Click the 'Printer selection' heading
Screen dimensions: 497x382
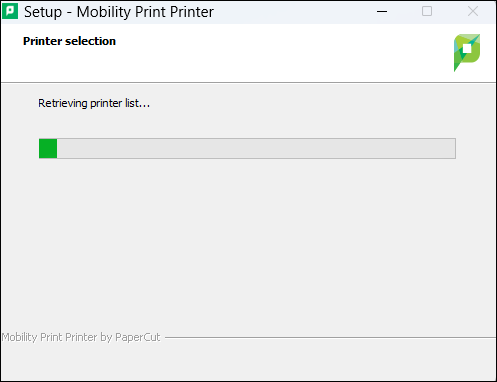(x=69, y=41)
